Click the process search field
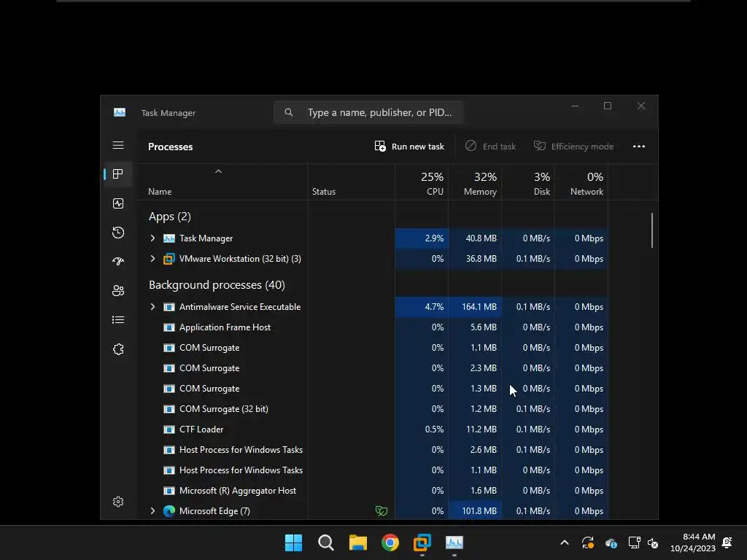 point(368,112)
